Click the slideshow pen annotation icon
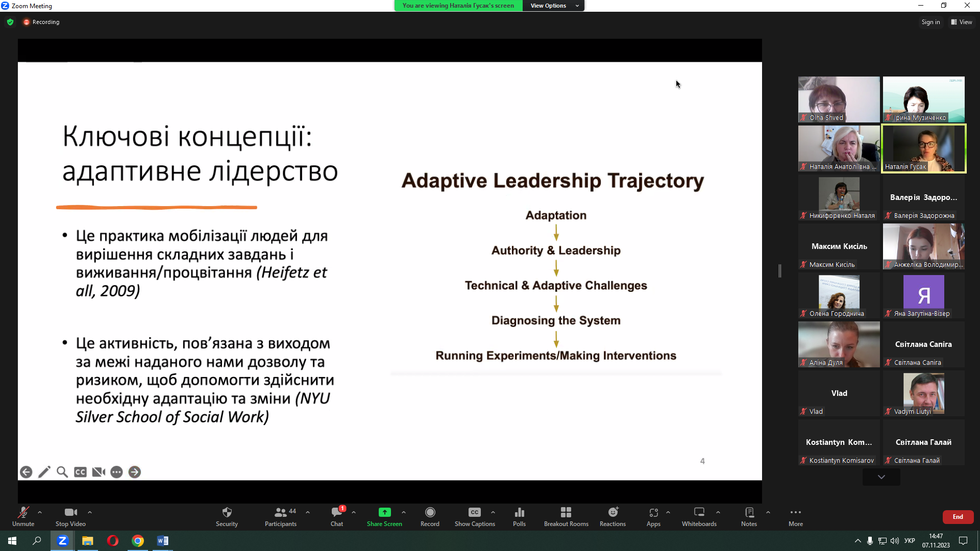Viewport: 980px width, 551px height. click(44, 472)
